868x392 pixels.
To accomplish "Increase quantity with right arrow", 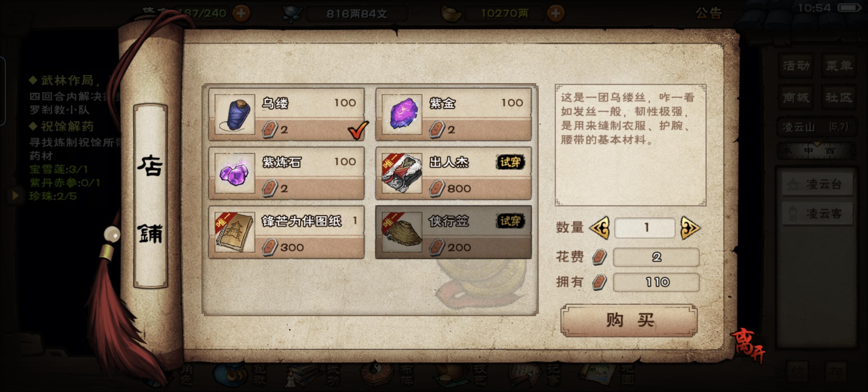I will pos(690,228).
